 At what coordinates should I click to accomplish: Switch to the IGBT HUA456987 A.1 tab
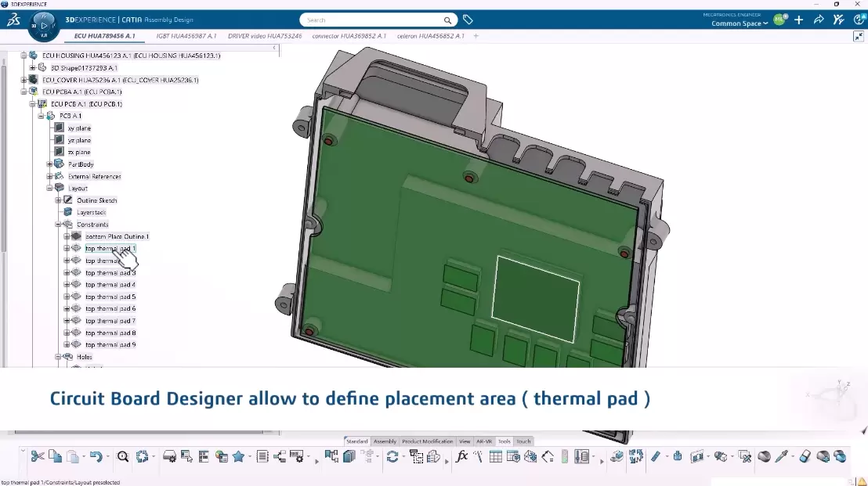186,36
